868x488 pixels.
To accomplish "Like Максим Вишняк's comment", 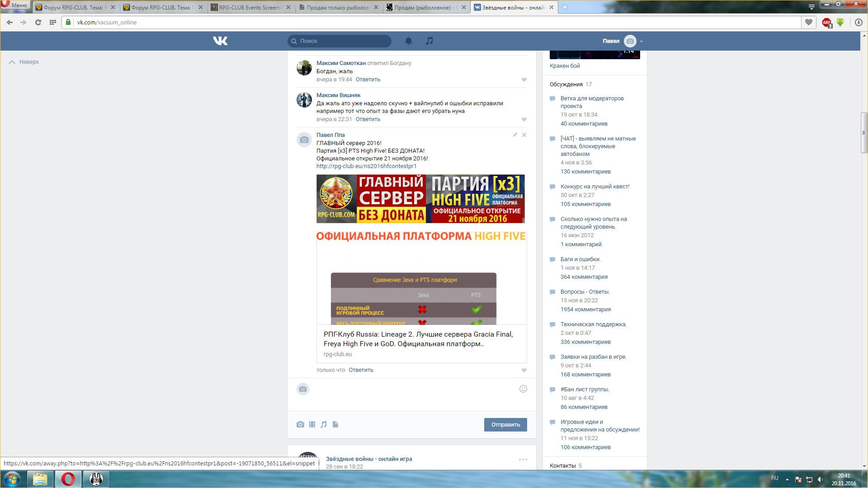I will tap(524, 119).
